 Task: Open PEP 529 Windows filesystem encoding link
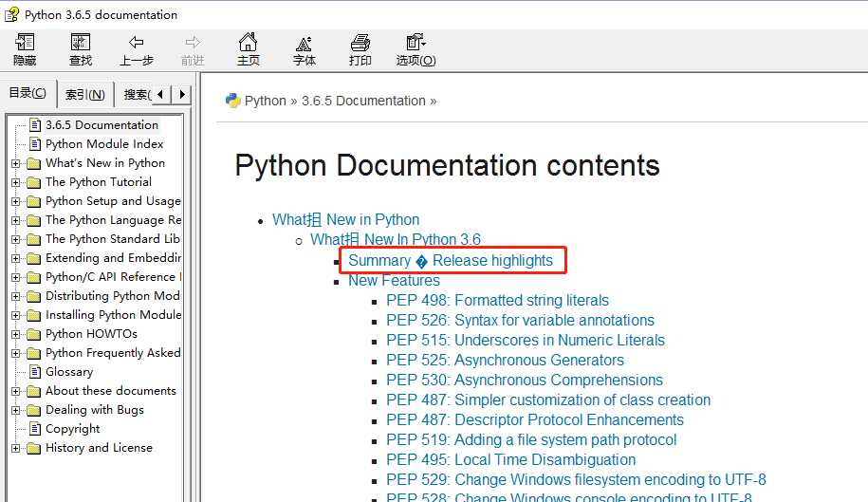pyautogui.click(x=576, y=479)
